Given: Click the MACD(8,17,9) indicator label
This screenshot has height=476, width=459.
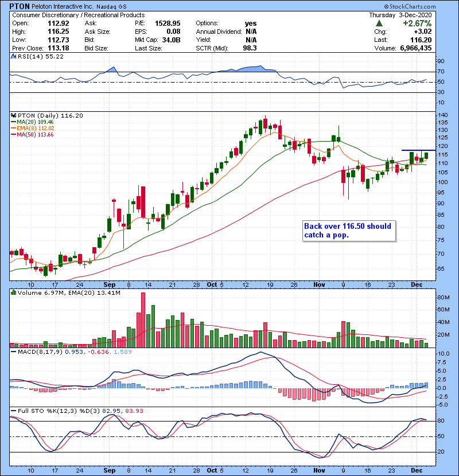Looking at the screenshot, I should tap(40, 352).
